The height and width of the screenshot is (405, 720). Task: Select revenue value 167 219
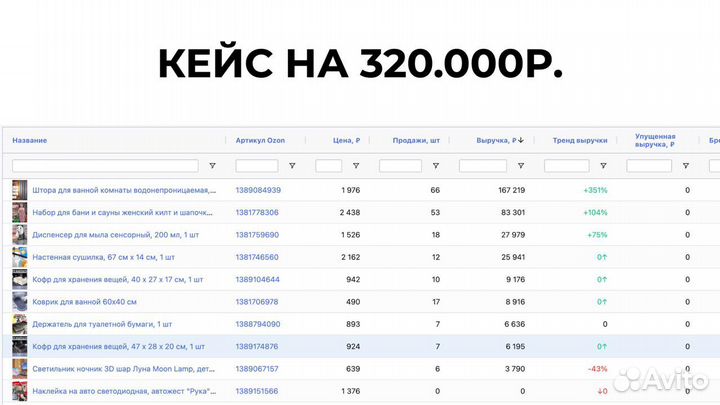pos(512,190)
